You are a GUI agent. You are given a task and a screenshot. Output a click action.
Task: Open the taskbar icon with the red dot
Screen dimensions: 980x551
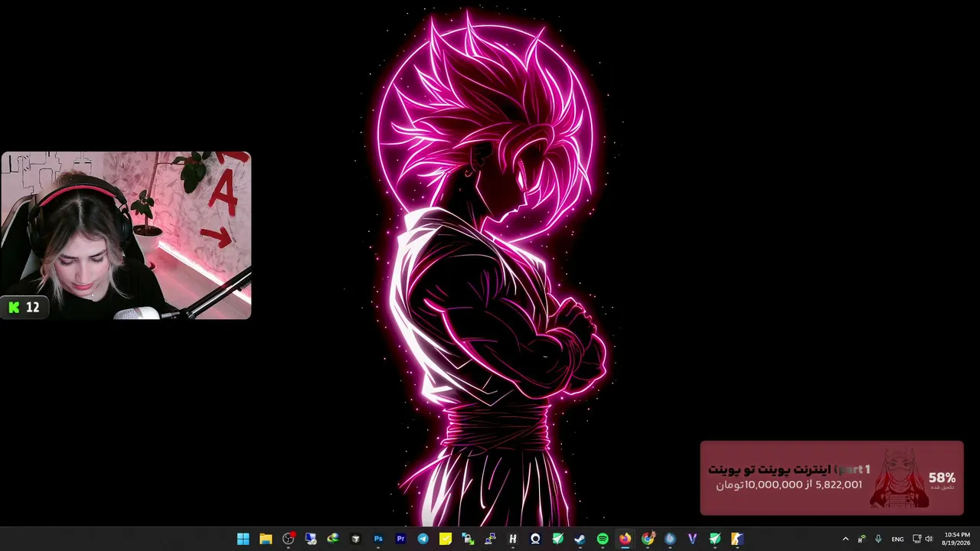[289, 539]
